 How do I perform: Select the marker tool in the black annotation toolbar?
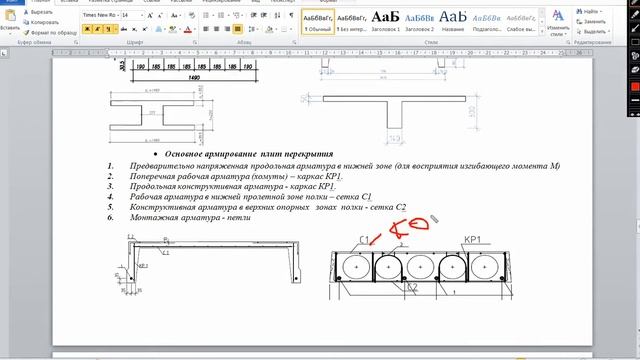pos(635,15)
